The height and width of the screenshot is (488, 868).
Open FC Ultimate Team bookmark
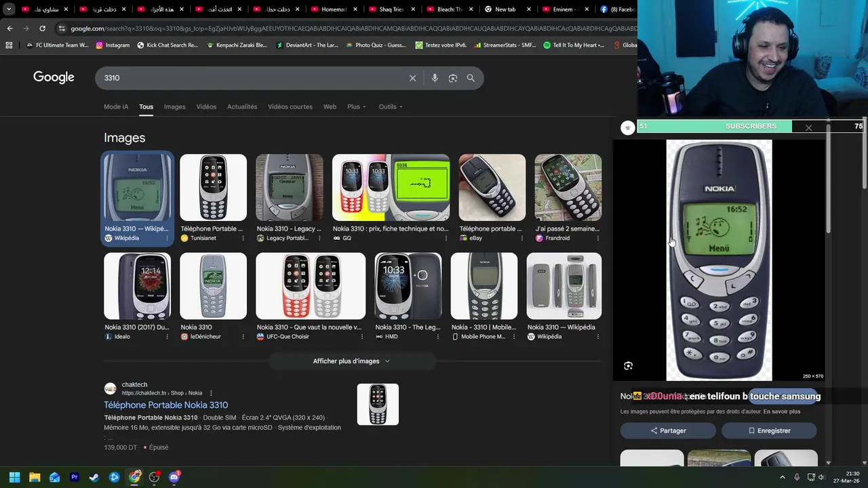(x=57, y=45)
